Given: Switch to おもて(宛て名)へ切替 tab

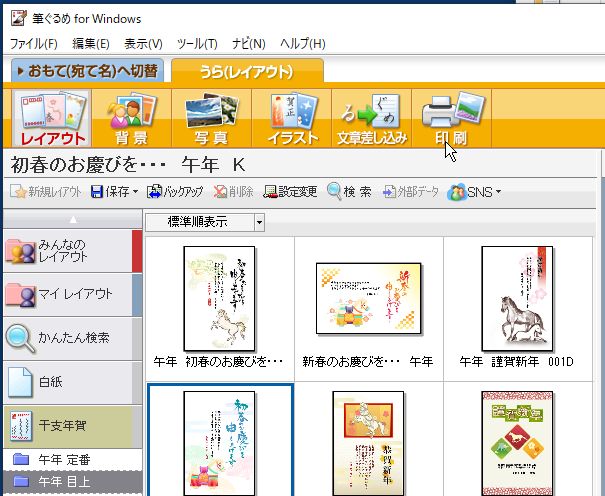Looking at the screenshot, I should click(x=88, y=71).
